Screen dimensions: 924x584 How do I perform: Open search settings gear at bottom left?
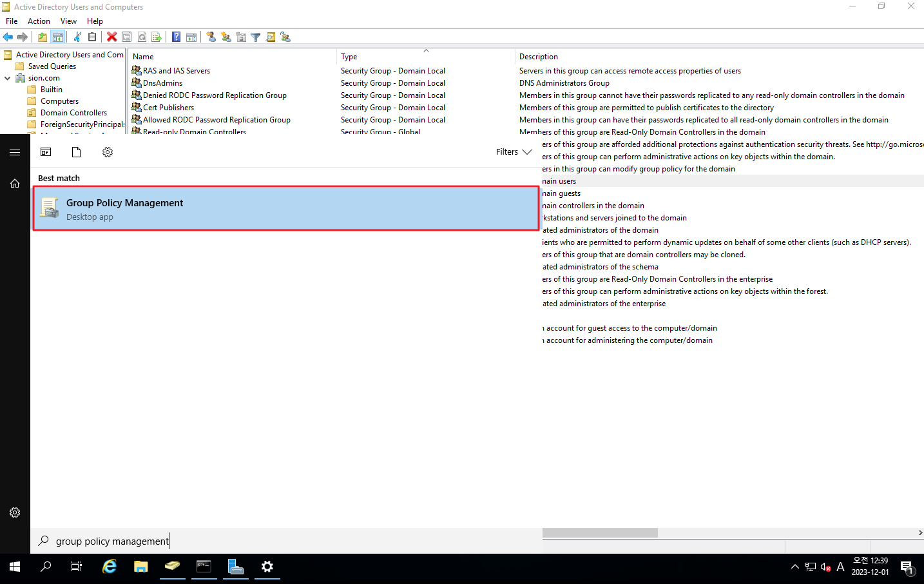click(x=15, y=512)
